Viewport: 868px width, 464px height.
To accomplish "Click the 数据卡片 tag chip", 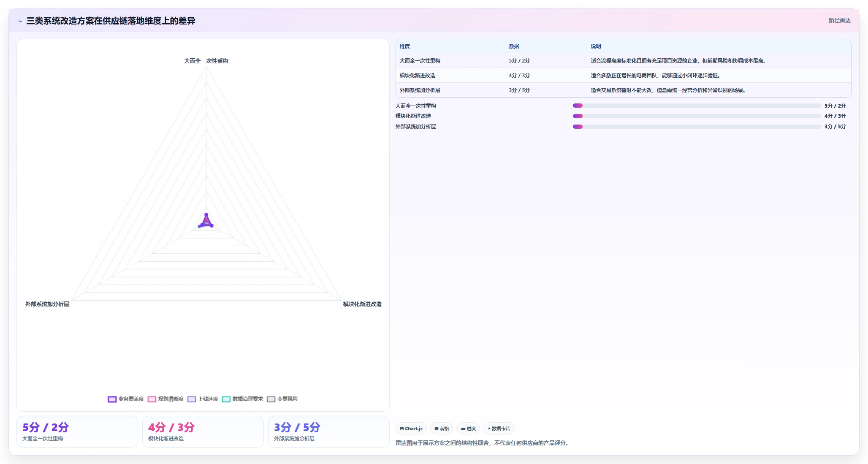I will click(499, 429).
